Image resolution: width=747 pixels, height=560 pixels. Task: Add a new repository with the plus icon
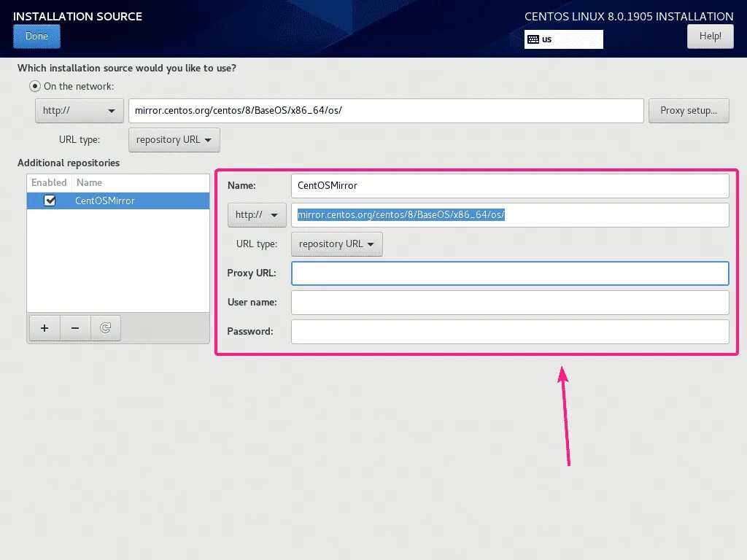[44, 328]
